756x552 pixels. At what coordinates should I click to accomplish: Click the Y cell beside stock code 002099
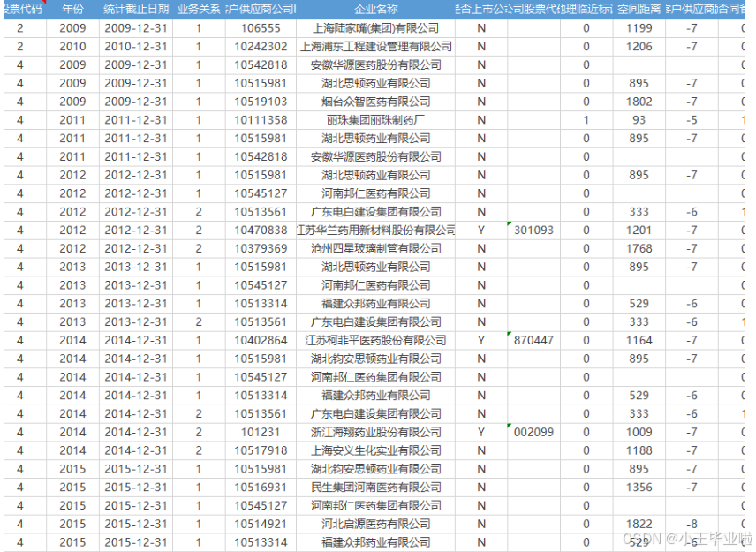point(481,433)
